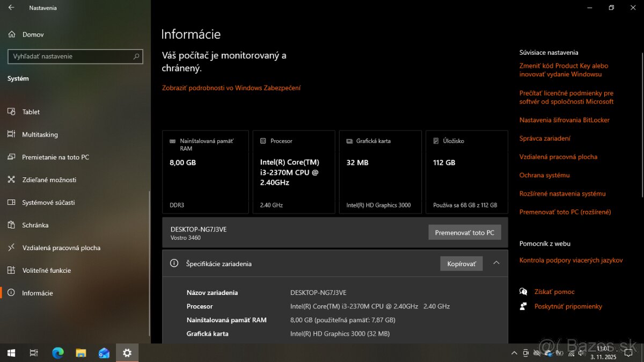Open Microsoft Edge from taskbar

tap(57, 353)
